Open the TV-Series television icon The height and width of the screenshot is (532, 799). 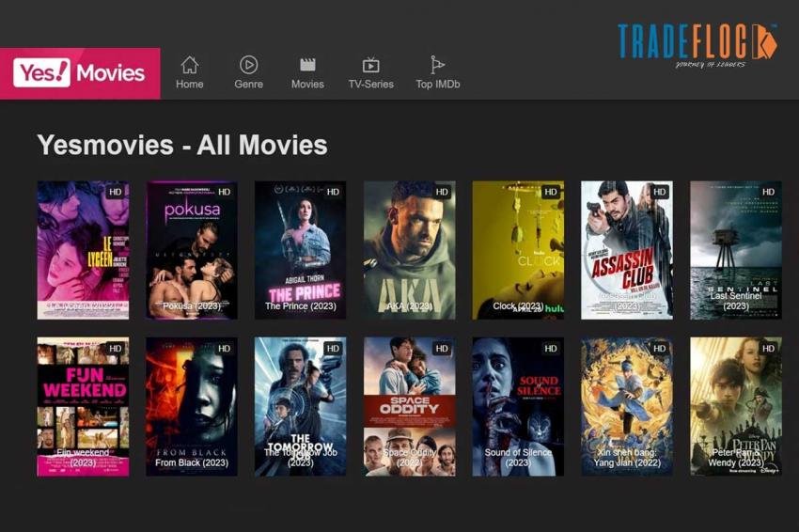371,65
